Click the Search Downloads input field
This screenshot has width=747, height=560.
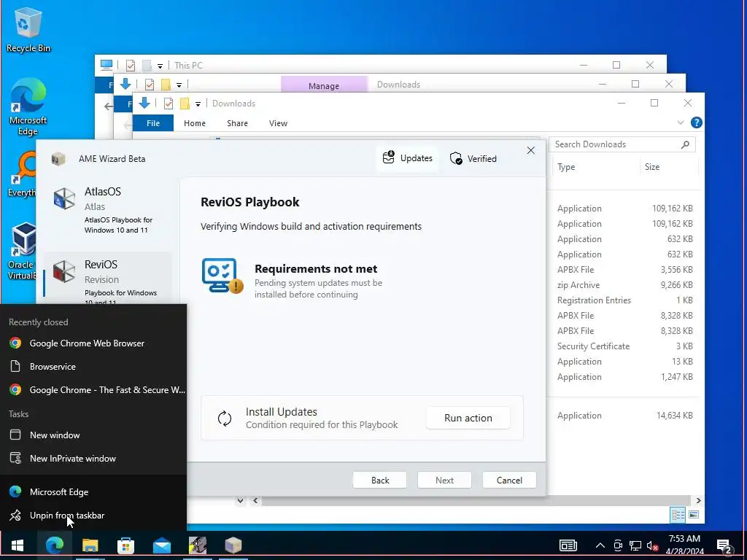coord(622,144)
